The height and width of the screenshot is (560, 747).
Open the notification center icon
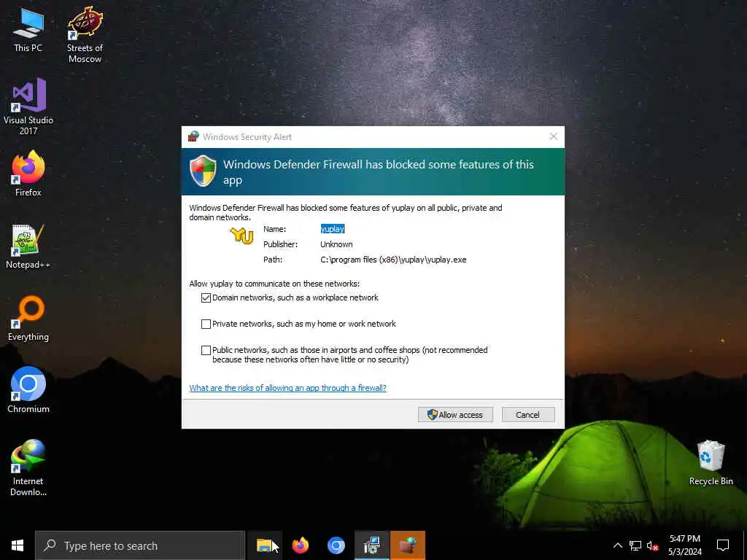(723, 545)
